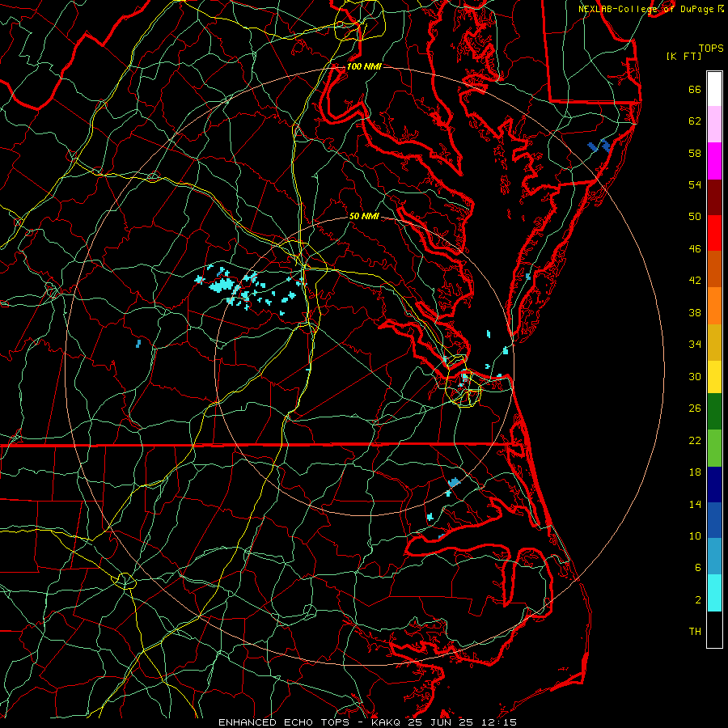This screenshot has width=728, height=728.
Task: Click the legend value 42
Action: pyautogui.click(x=695, y=280)
